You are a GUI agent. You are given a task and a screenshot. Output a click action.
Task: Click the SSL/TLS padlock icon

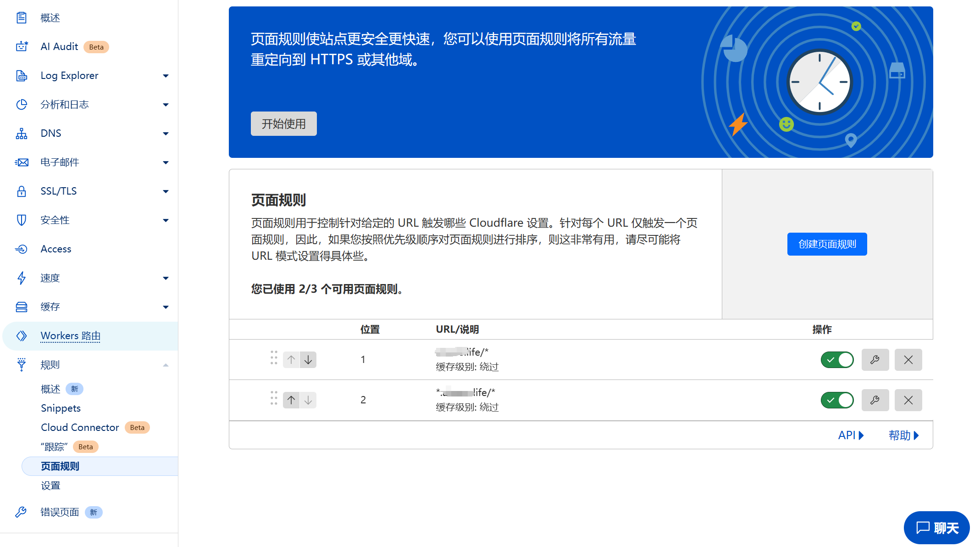pos(22,191)
